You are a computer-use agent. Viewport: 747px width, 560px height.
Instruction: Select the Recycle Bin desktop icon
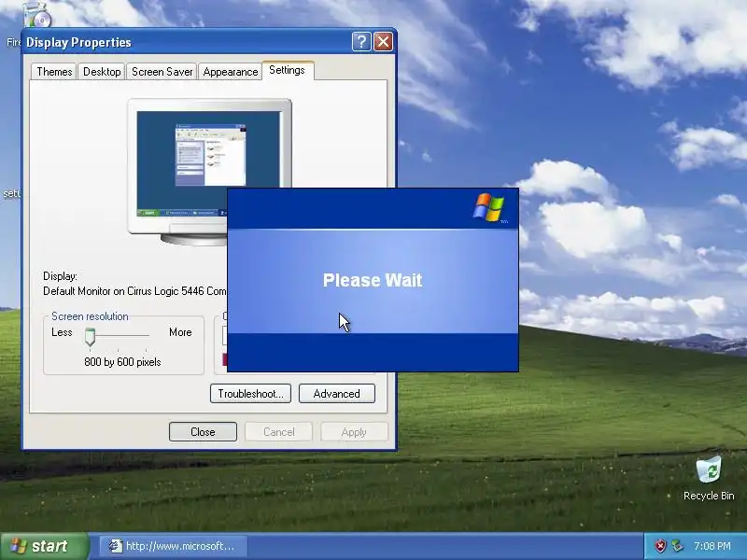709,478
